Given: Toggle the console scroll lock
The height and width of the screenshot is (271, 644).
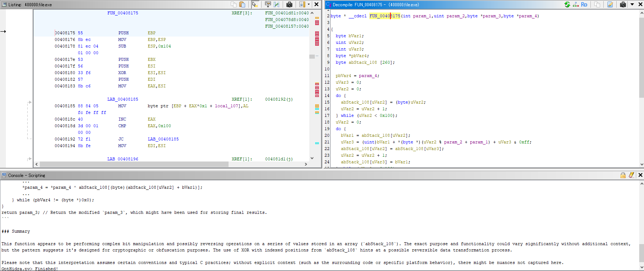Looking at the screenshot, I should (623, 175).
